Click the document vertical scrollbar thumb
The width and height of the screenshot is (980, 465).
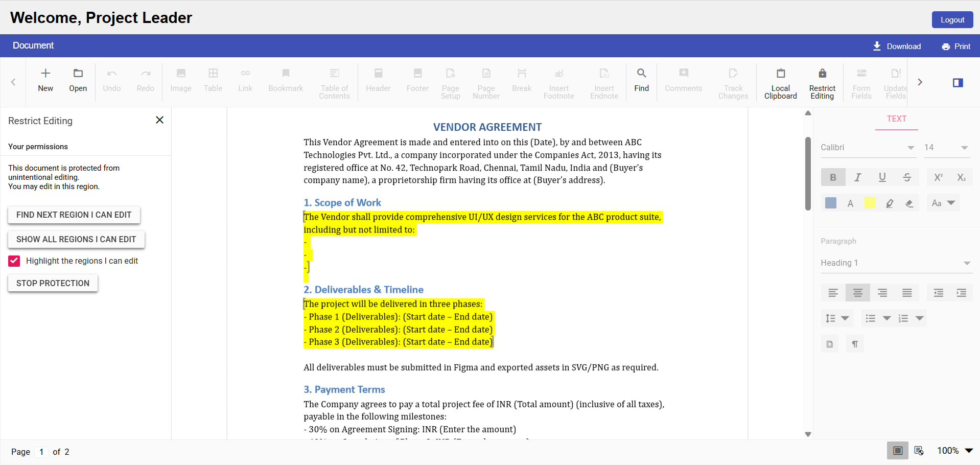(x=808, y=173)
